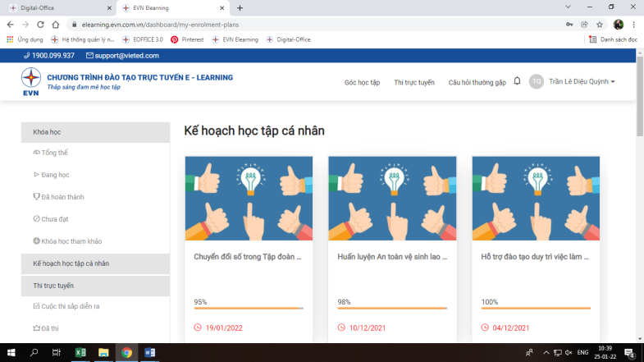Click the EVN logo in header
644x362 pixels.
[31, 82]
